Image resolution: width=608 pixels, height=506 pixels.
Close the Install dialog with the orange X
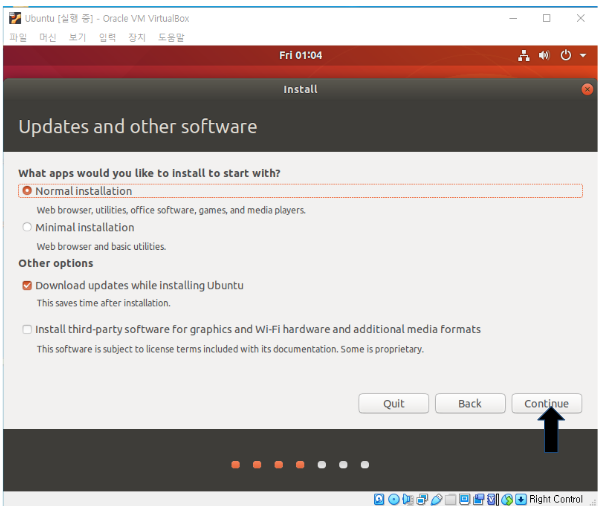[x=587, y=90]
